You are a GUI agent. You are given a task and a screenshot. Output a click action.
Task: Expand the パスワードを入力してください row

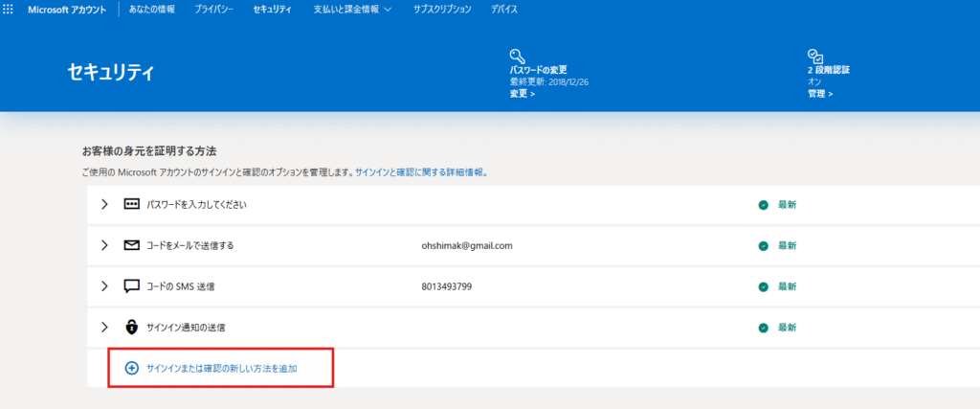tap(104, 205)
